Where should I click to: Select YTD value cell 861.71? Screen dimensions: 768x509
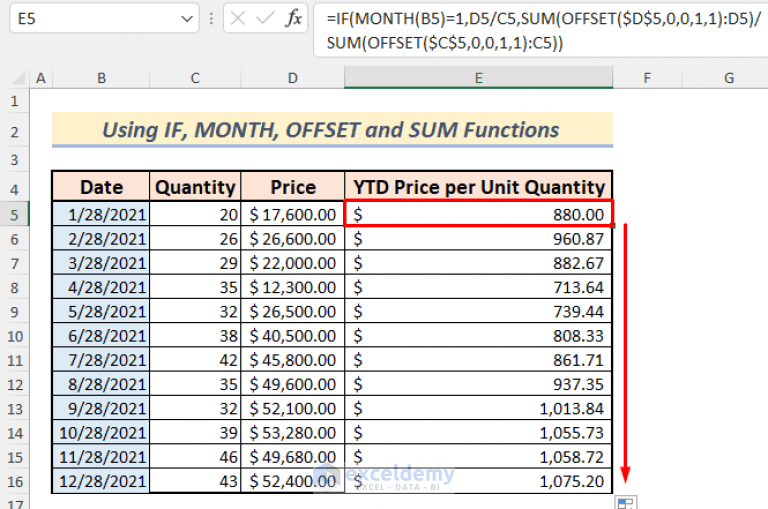tap(479, 360)
